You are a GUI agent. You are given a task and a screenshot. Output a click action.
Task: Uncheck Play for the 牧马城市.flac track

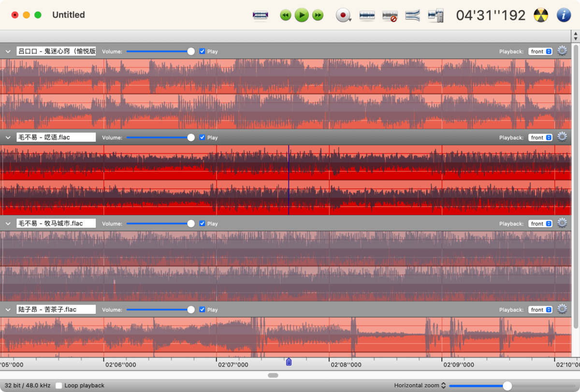click(202, 223)
